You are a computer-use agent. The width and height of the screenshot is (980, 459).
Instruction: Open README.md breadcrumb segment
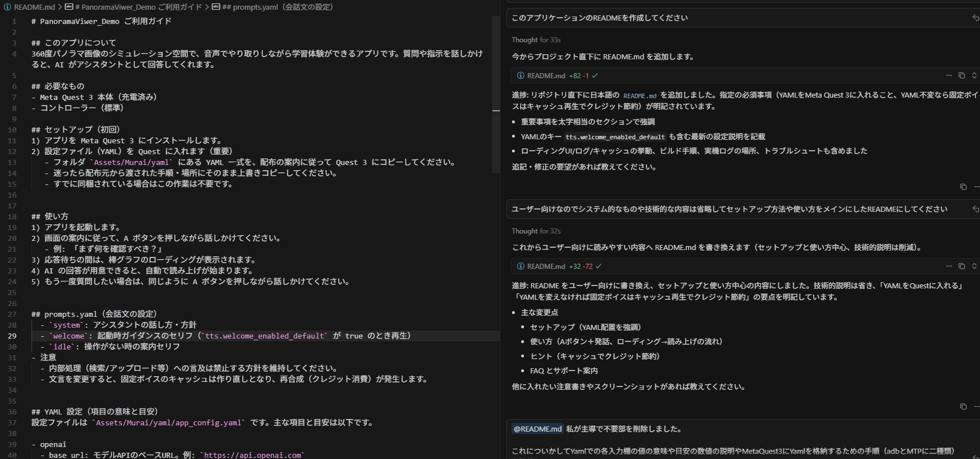coord(34,7)
